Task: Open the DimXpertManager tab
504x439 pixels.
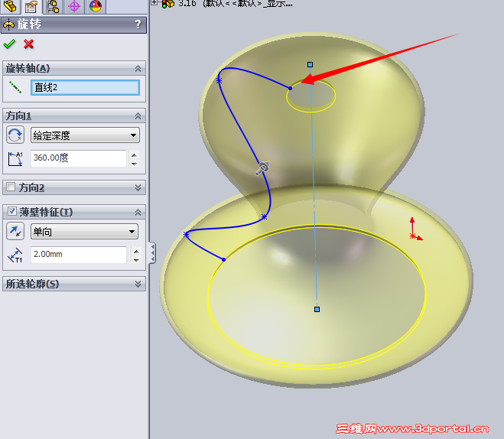Action: (x=74, y=6)
